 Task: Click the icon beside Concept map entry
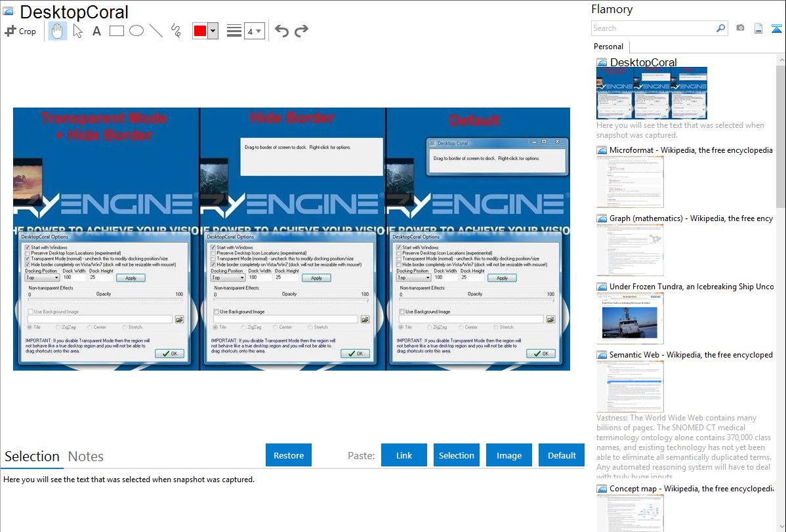pyautogui.click(x=602, y=488)
